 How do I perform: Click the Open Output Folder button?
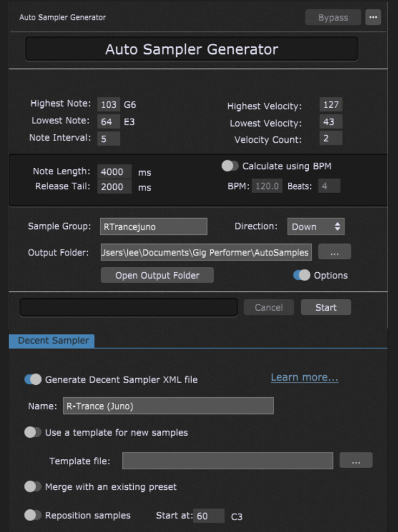pos(157,275)
